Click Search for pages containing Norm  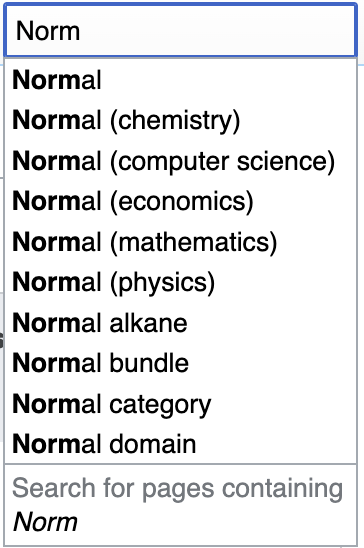click(x=181, y=505)
